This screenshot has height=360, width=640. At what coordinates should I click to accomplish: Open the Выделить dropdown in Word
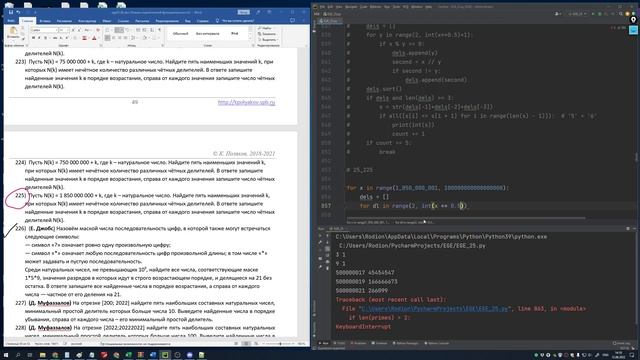[268, 40]
